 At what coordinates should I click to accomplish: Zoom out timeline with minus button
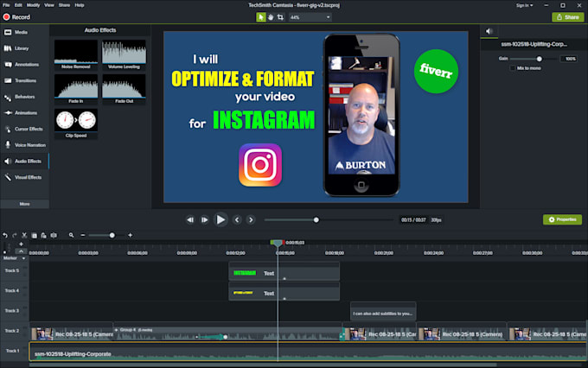83,235
